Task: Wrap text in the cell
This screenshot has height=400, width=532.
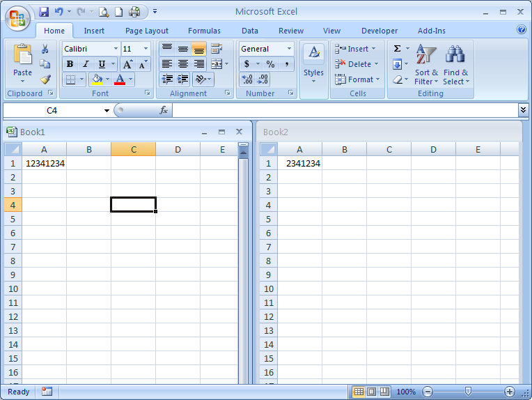Action: tap(217, 49)
